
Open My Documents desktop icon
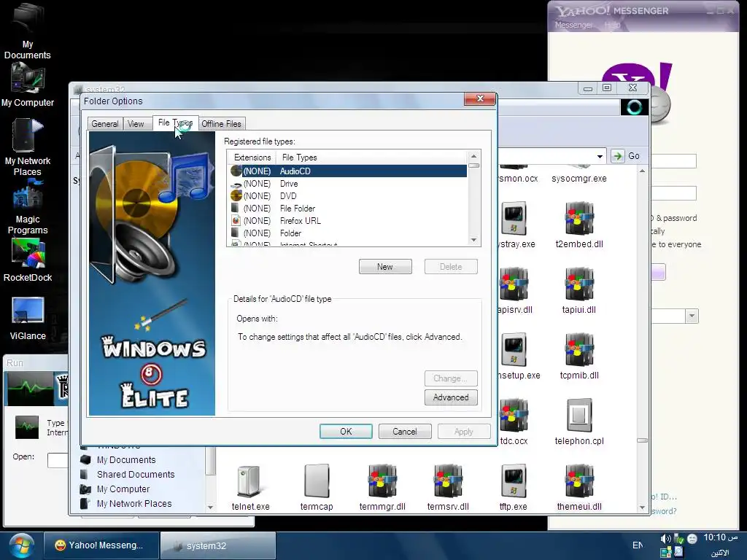[x=28, y=31]
